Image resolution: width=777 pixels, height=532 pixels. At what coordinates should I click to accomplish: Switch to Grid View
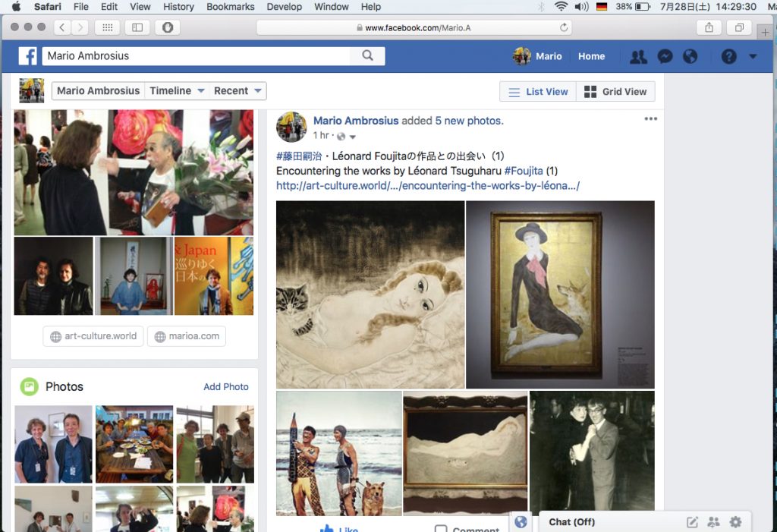pos(615,92)
